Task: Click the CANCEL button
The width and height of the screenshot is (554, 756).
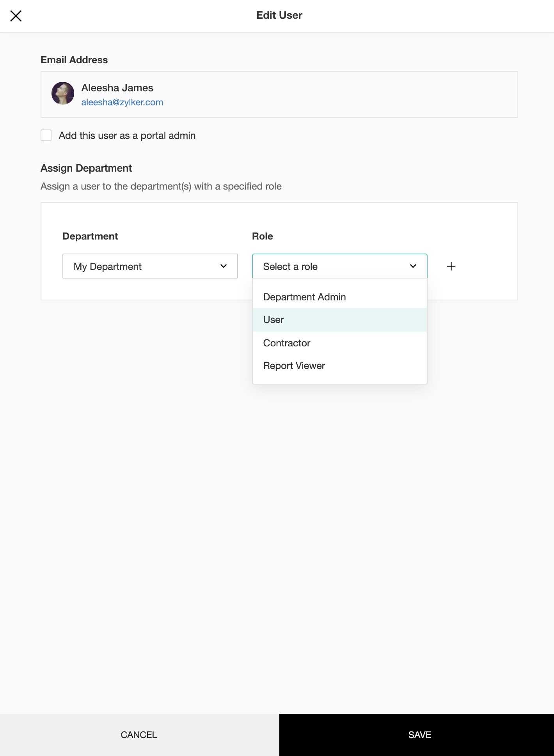Action: pos(139,735)
